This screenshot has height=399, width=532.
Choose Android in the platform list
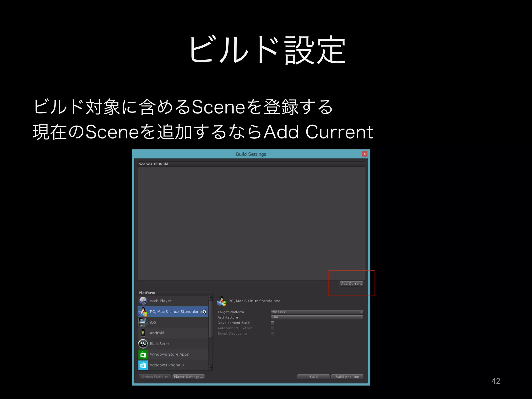[173, 333]
